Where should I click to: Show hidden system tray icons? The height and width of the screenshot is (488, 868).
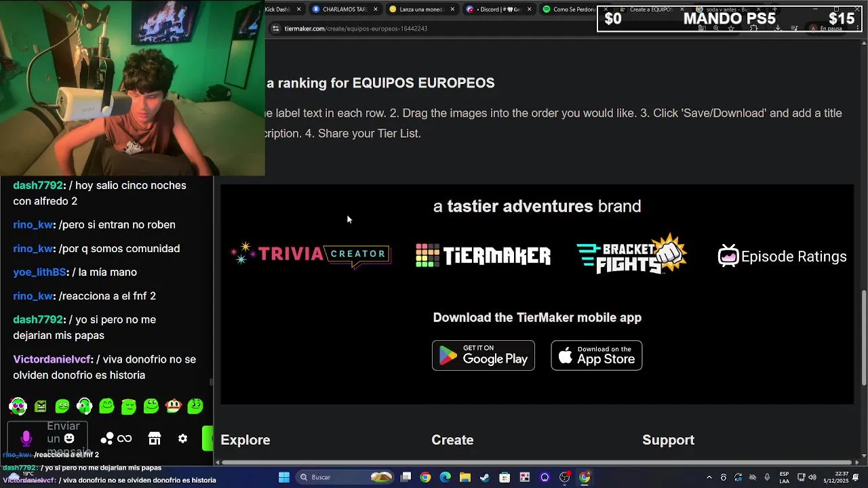pyautogui.click(x=709, y=477)
